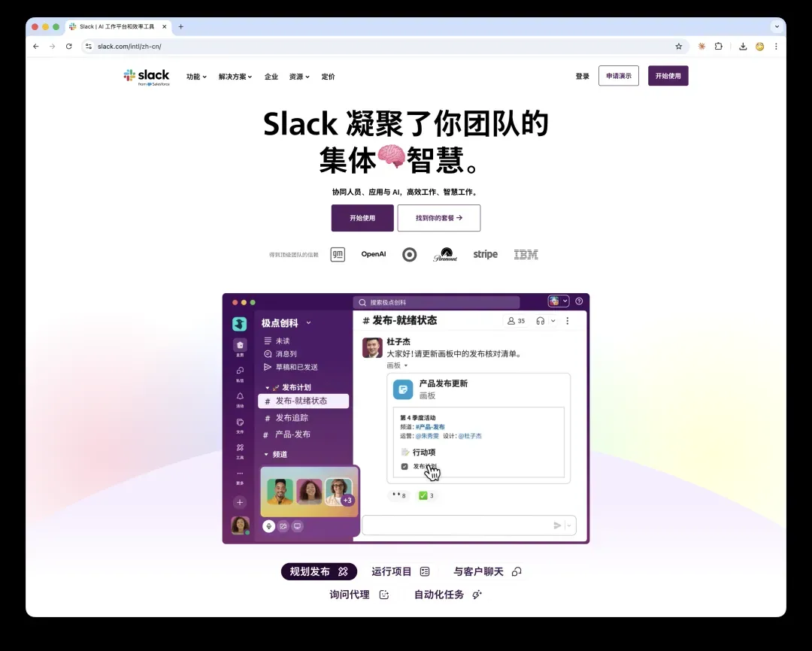Click the #产品-发布 link in canvas

click(x=430, y=427)
